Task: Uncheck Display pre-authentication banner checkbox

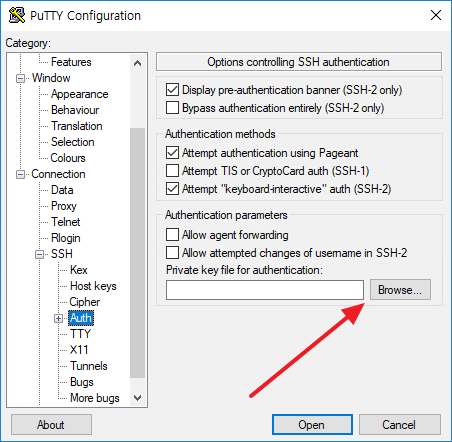Action: tap(172, 90)
